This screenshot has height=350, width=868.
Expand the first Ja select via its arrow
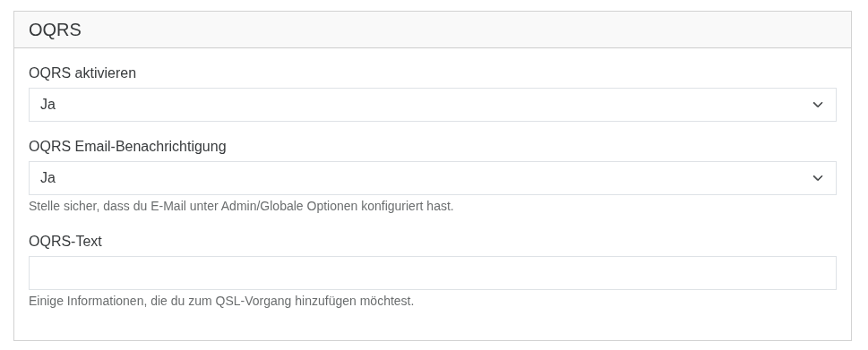point(818,105)
